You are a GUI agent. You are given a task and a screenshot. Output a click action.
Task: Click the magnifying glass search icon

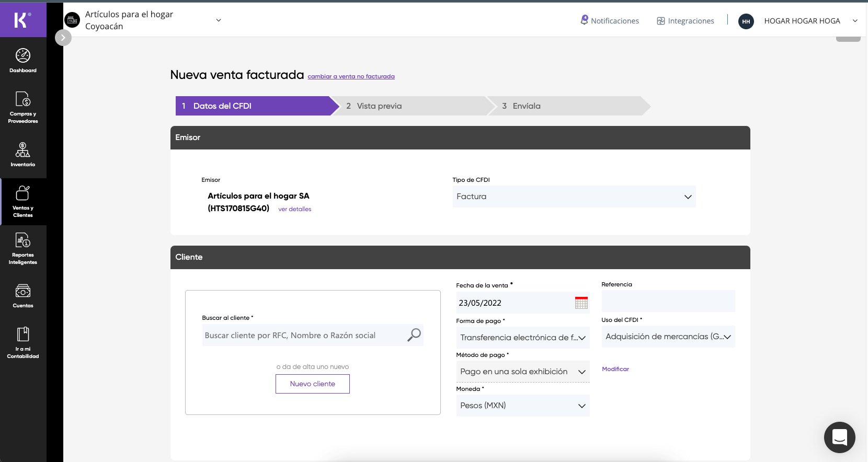[x=414, y=335]
